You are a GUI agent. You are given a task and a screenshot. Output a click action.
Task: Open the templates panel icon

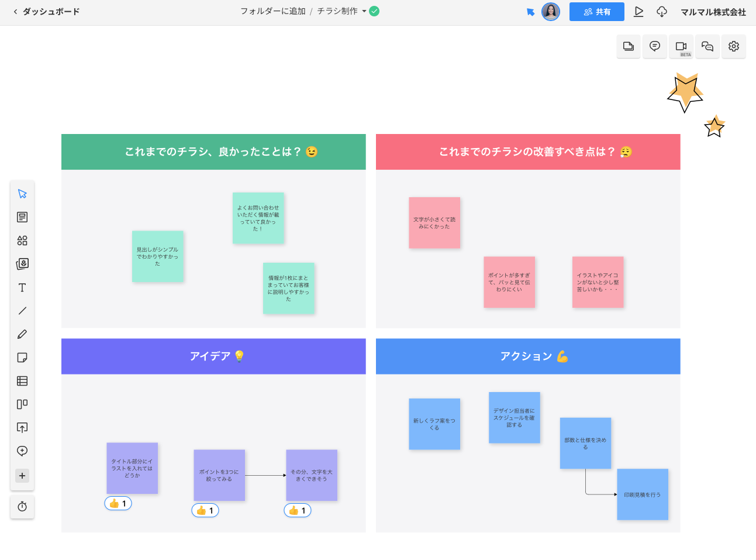(x=22, y=217)
